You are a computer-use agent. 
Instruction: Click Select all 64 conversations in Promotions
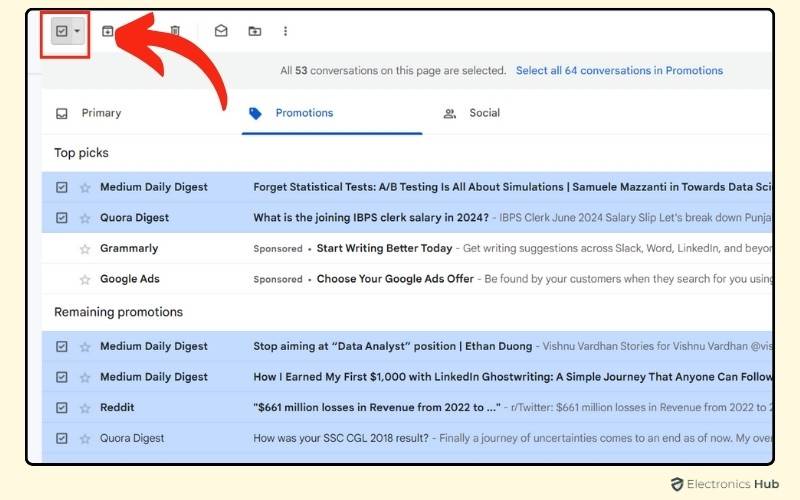[619, 70]
